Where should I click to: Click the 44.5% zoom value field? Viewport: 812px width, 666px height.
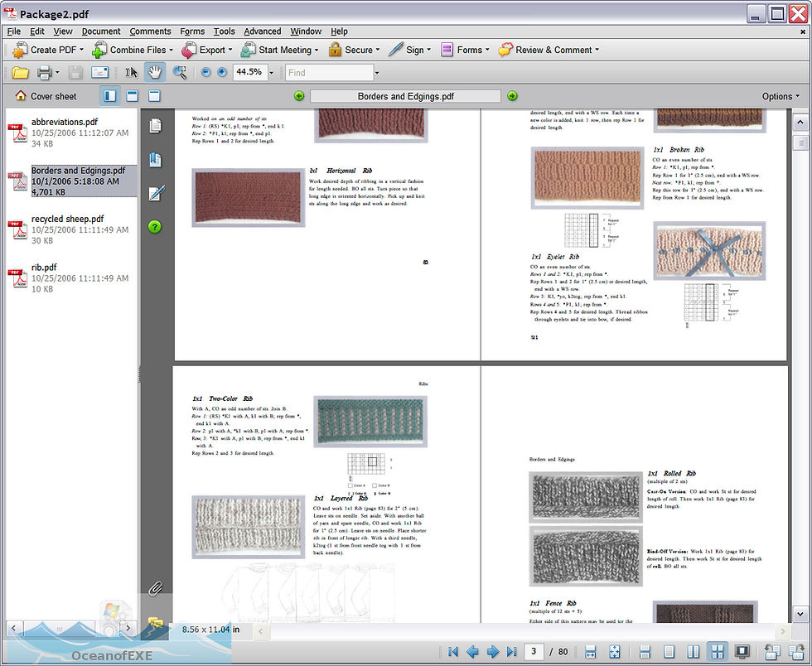(x=249, y=72)
